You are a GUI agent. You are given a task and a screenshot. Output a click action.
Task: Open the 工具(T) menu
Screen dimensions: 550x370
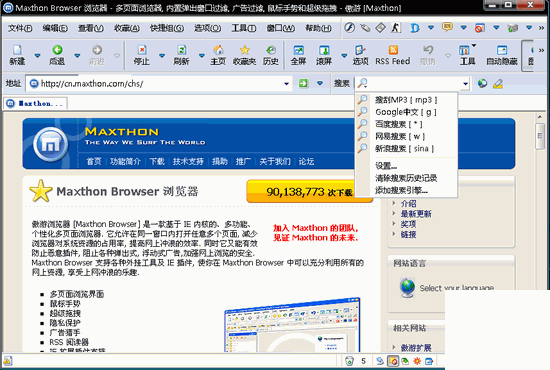244,28
